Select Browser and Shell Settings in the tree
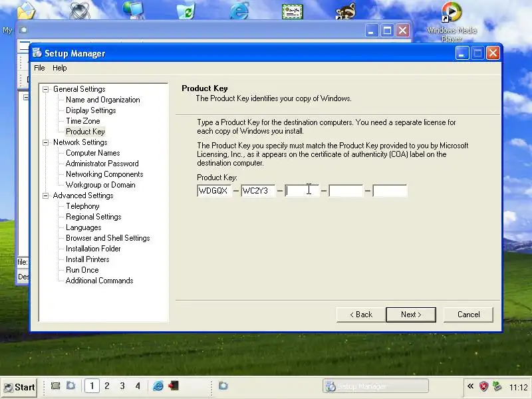Viewport: 532px width, 399px height. (x=108, y=238)
